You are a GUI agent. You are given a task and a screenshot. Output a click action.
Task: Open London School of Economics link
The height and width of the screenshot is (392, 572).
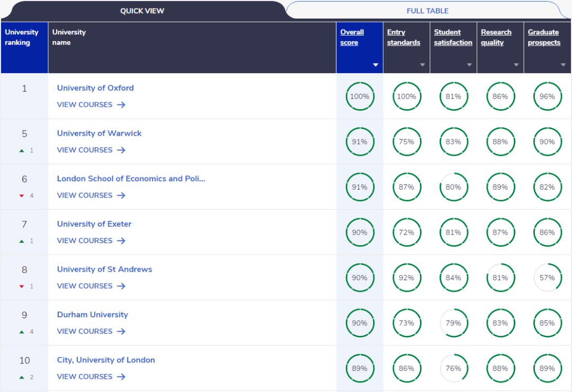pyautogui.click(x=131, y=179)
